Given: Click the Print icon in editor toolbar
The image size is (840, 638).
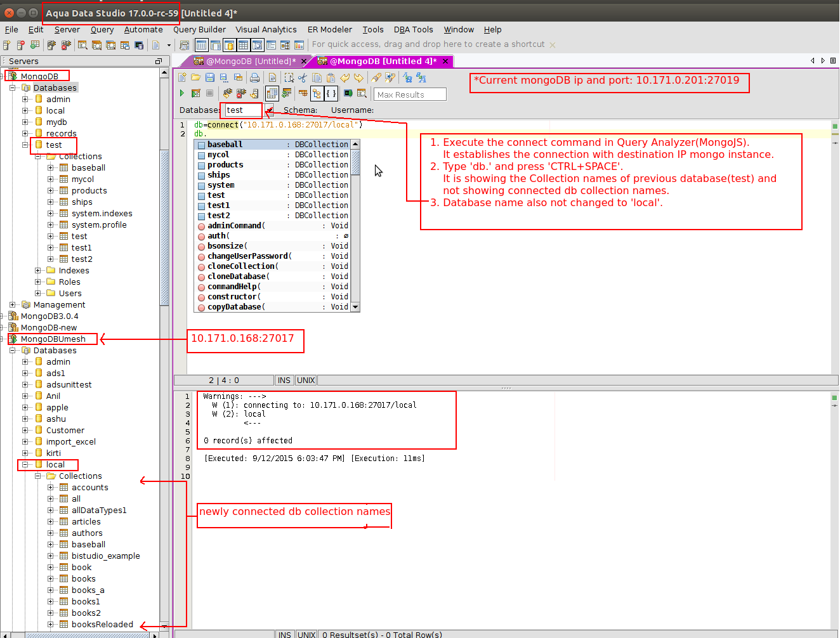Looking at the screenshot, I should (254, 77).
